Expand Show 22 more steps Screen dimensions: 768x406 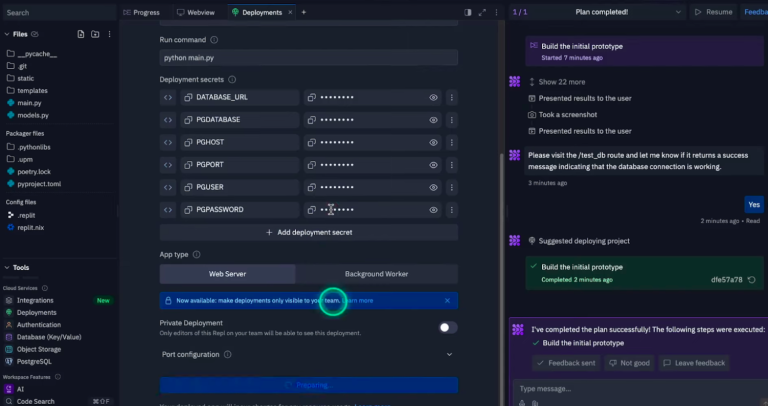click(563, 82)
